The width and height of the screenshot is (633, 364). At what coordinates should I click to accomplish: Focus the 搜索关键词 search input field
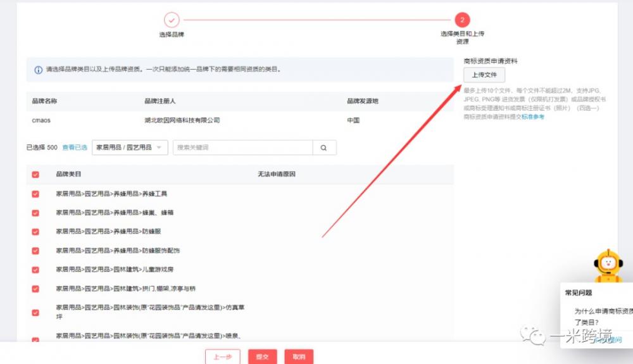242,147
